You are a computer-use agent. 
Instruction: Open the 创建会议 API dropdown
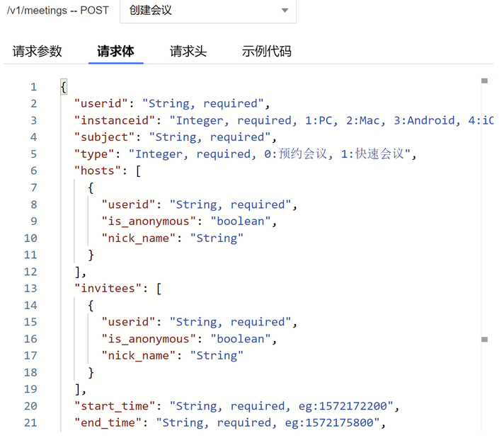click(208, 11)
